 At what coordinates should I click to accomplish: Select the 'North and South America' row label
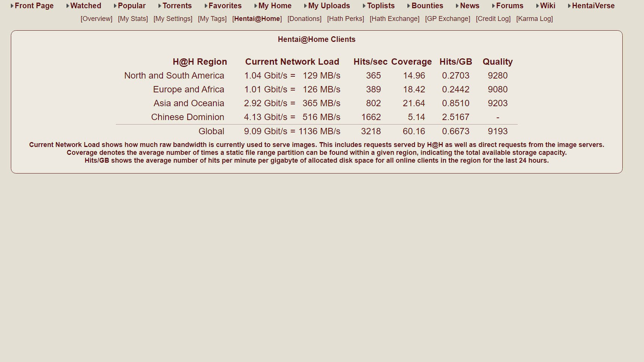(x=174, y=76)
